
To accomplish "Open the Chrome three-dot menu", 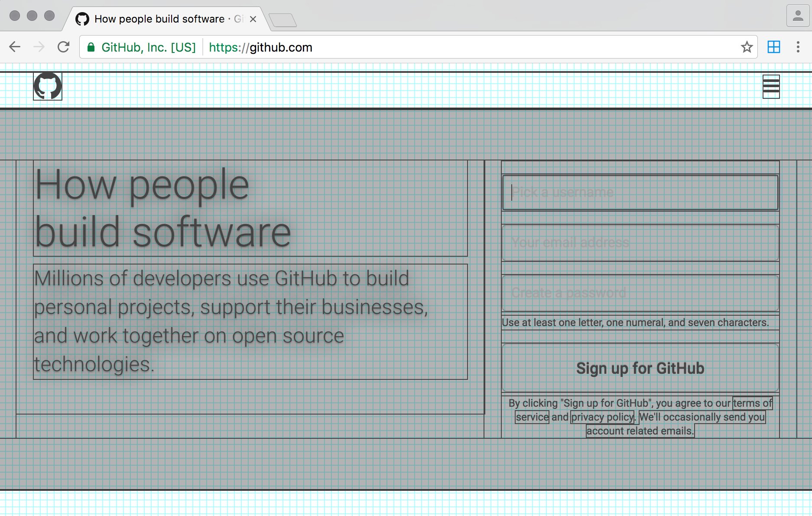I will (x=798, y=47).
